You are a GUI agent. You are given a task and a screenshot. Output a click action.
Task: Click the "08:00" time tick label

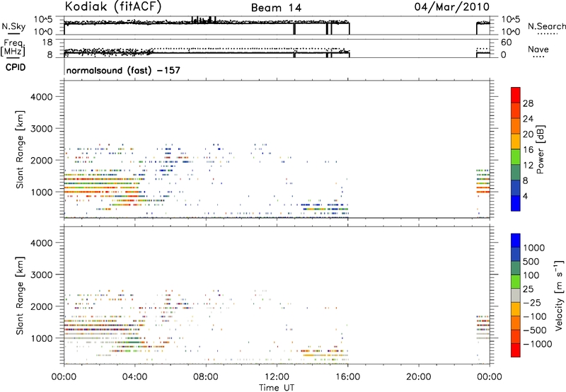pos(206,377)
